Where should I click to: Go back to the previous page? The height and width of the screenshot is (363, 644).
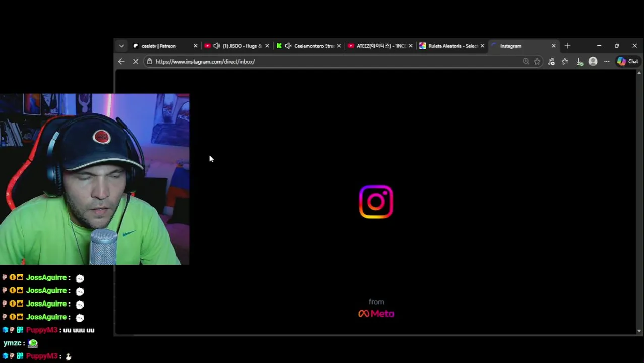click(x=121, y=62)
